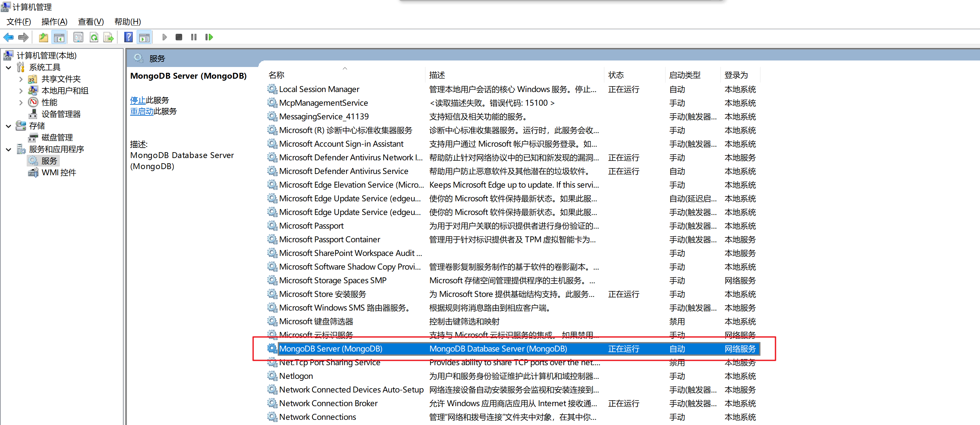Select the Microsoft Passport Container service
The width and height of the screenshot is (980, 425).
point(513,239)
